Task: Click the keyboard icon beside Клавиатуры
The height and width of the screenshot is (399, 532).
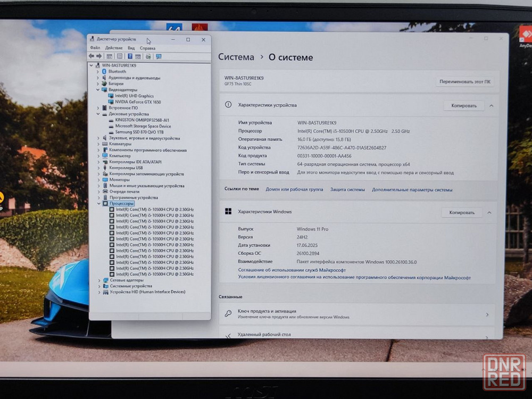Action: (105, 144)
